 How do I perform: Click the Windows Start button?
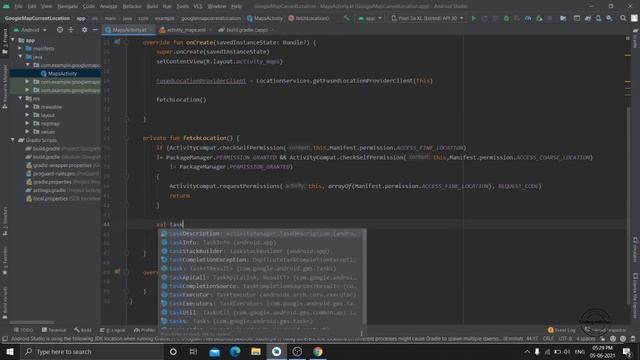pyautogui.click(x=10, y=351)
